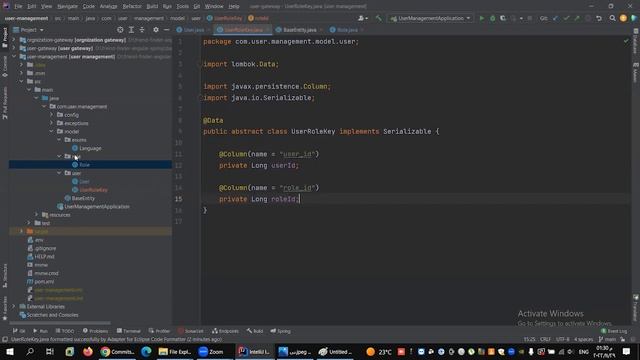Viewport: 640px width, 360px height.
Task: Select Language enum in Project tree
Action: 90,148
